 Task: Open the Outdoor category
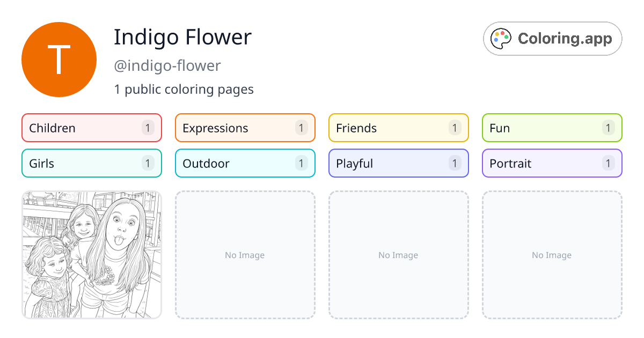click(x=245, y=163)
